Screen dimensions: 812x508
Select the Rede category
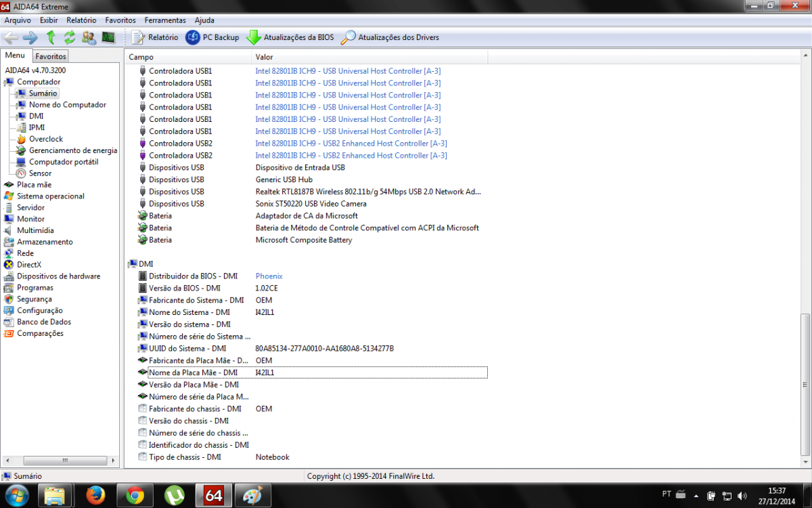point(25,253)
